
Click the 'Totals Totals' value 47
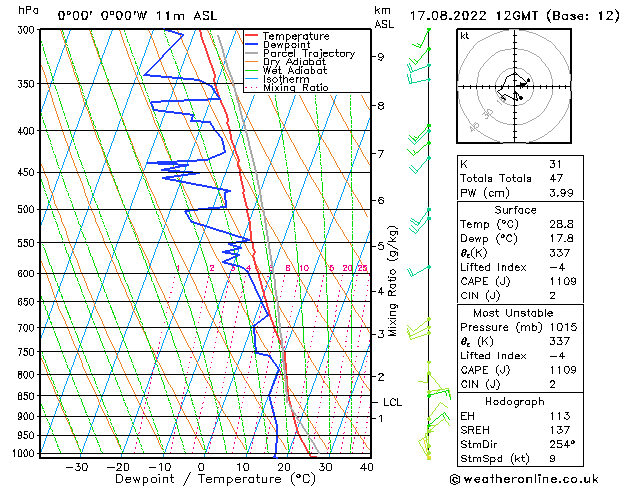556,178
